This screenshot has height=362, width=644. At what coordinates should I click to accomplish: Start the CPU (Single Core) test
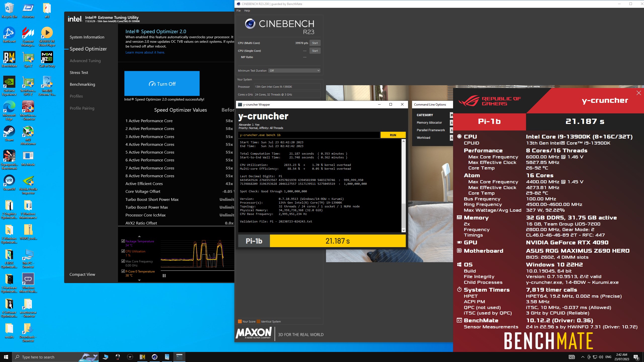click(x=315, y=51)
